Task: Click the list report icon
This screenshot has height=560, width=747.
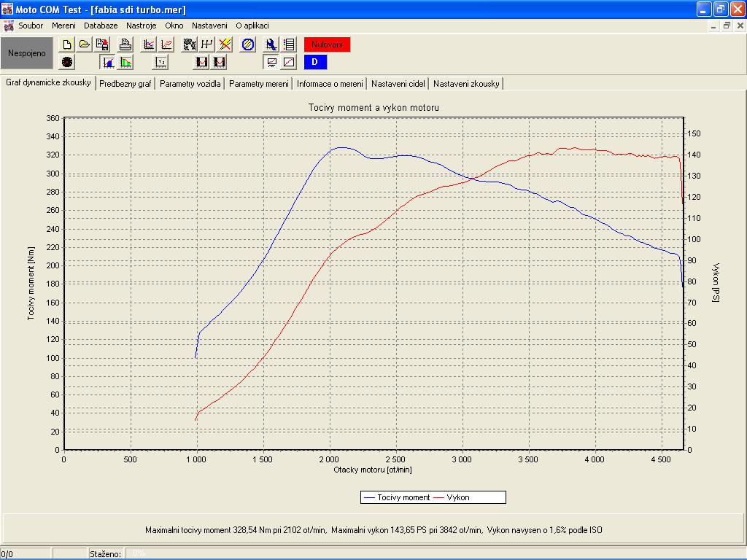Action: tap(289, 44)
